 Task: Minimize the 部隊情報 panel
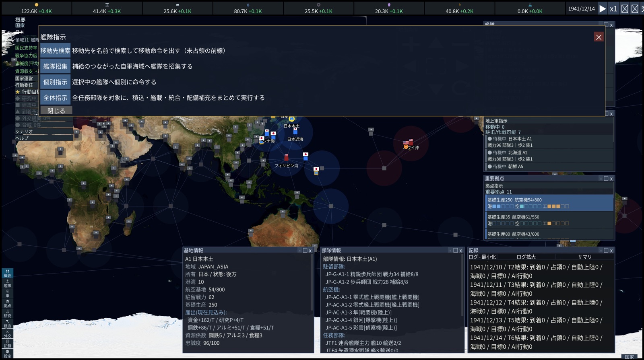450,251
